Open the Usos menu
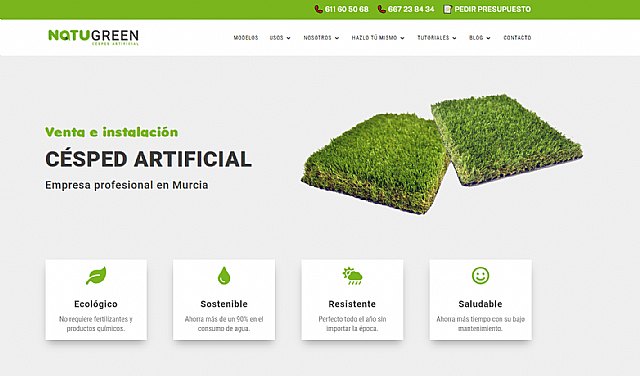Image resolution: width=640 pixels, height=376 pixels. [276, 38]
